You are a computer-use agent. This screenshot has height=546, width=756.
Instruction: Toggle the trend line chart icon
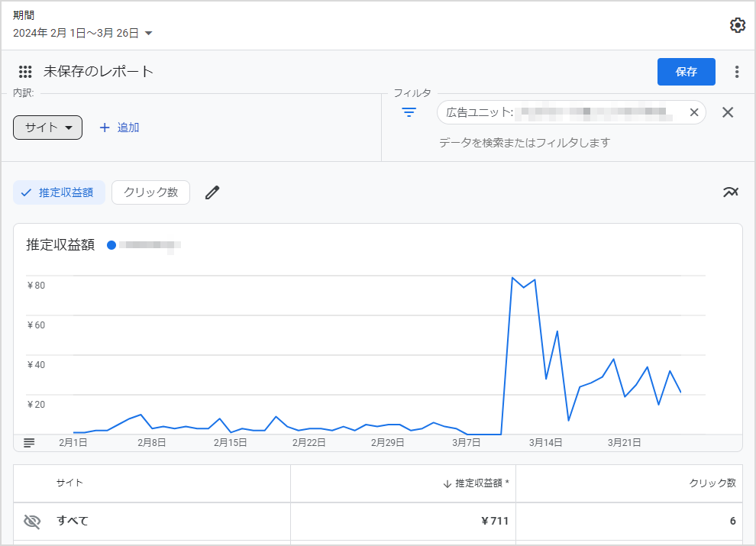coord(731,192)
